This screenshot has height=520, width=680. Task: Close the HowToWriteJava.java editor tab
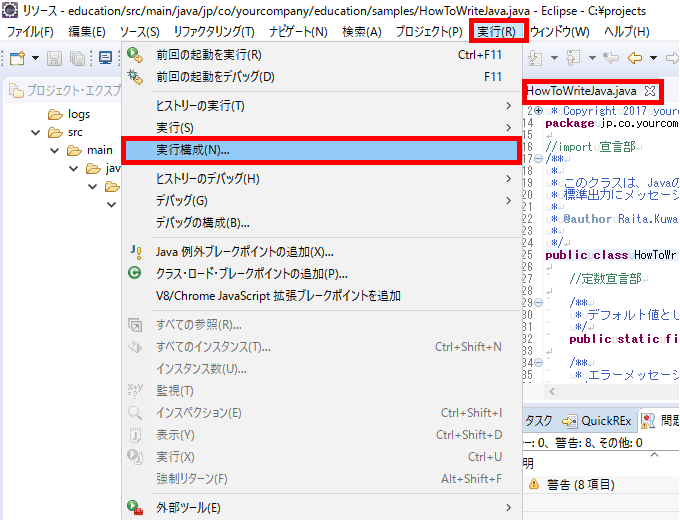[650, 91]
